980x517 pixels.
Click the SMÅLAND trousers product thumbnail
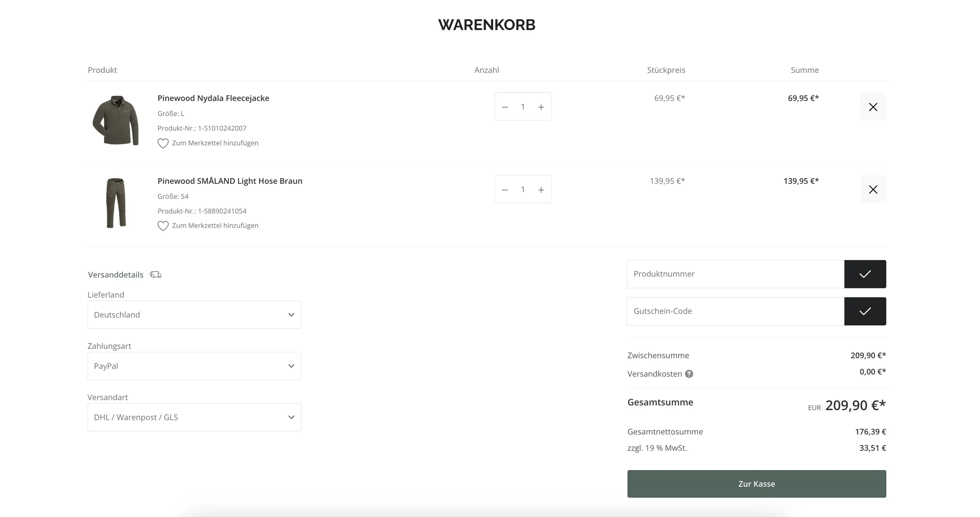pos(116,203)
